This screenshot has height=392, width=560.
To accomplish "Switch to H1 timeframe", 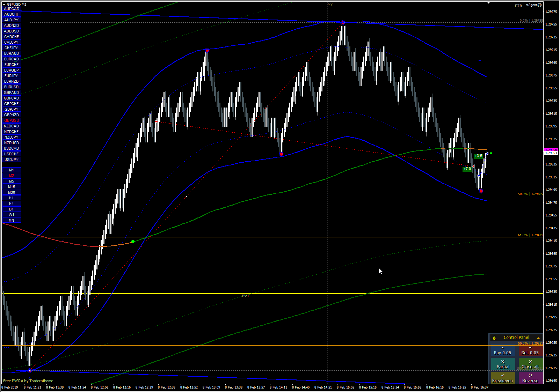I will pyautogui.click(x=12, y=198).
